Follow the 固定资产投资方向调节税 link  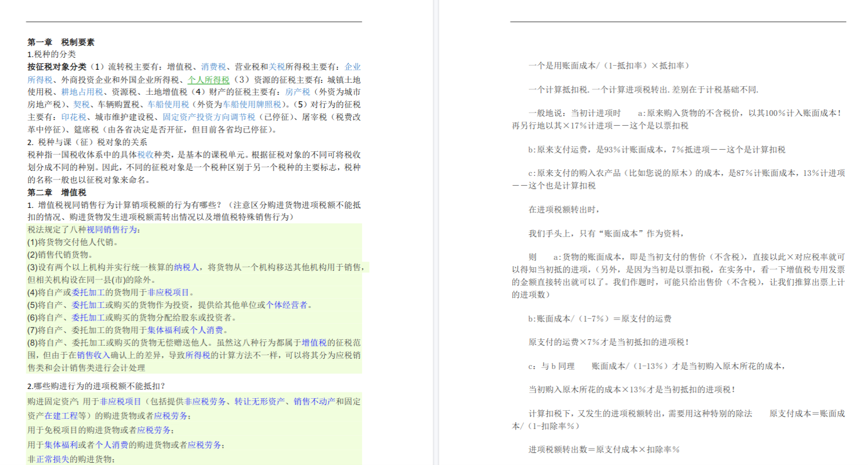(209, 117)
